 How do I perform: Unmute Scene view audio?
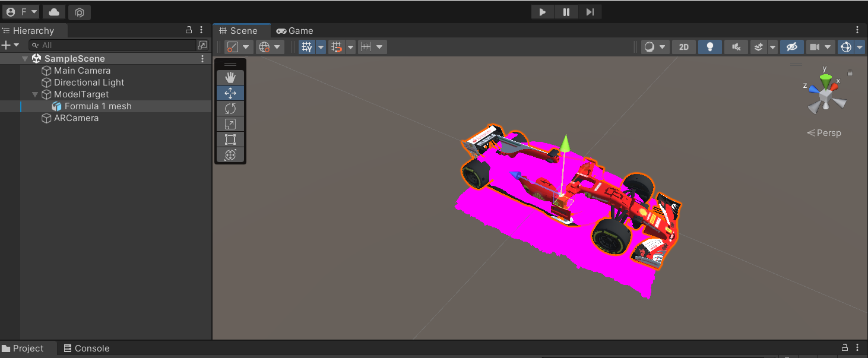(736, 47)
